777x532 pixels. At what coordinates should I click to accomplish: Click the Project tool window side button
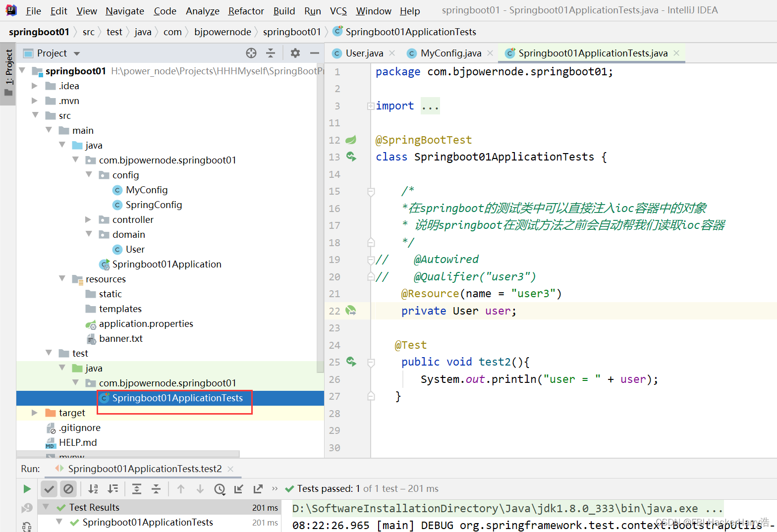[x=8, y=73]
